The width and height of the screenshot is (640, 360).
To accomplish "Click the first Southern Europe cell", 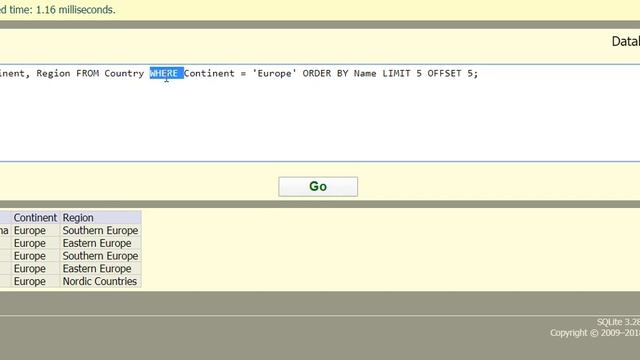I will pyautogui.click(x=101, y=230).
